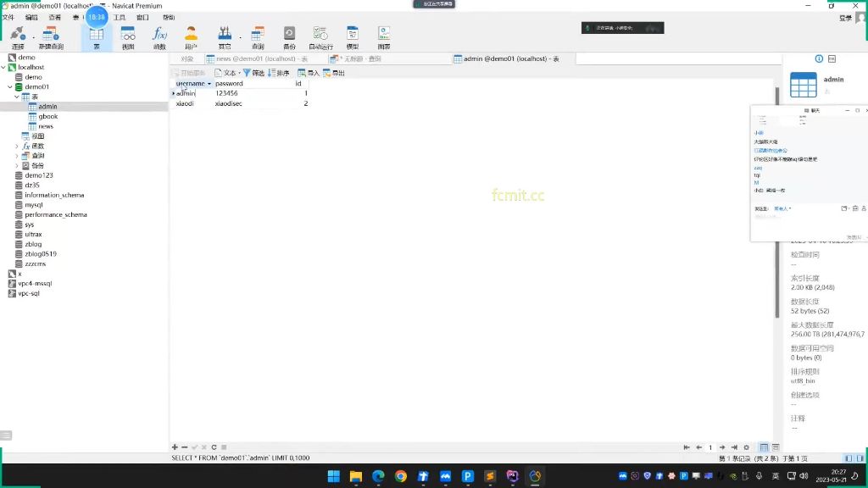Viewport: 868px width, 488px height.
Task: Switch to the 对象 objects tab
Action: coord(187,58)
